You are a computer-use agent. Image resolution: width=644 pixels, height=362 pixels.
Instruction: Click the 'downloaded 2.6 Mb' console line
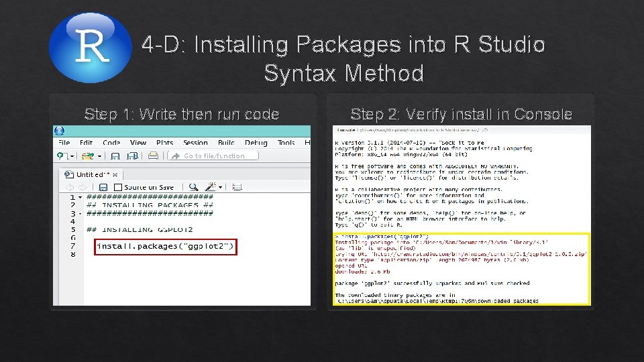(362, 271)
